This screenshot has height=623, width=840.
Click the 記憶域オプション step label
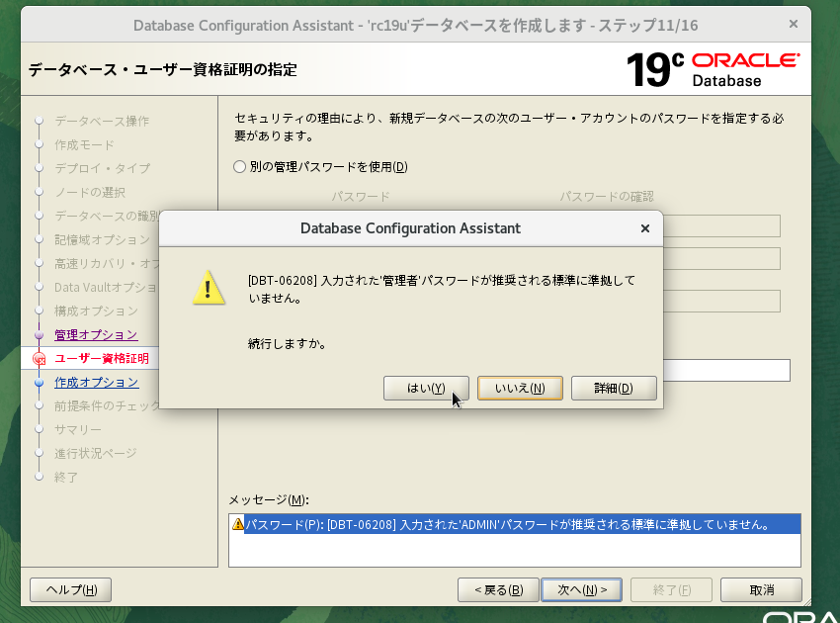click(x=103, y=239)
